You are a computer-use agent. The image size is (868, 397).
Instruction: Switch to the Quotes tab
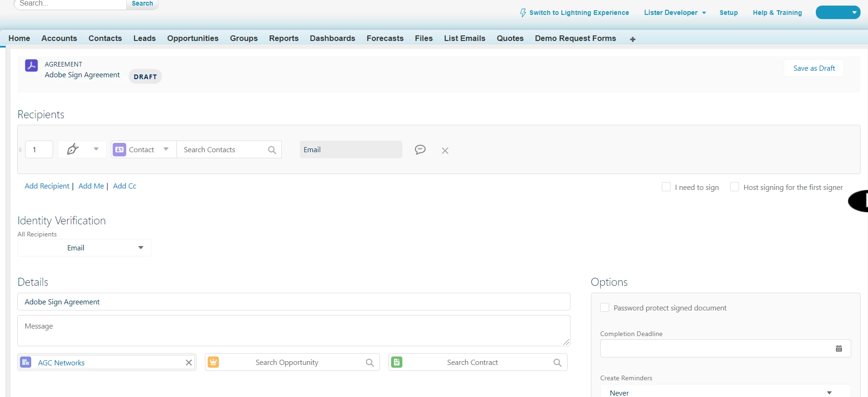[510, 38]
